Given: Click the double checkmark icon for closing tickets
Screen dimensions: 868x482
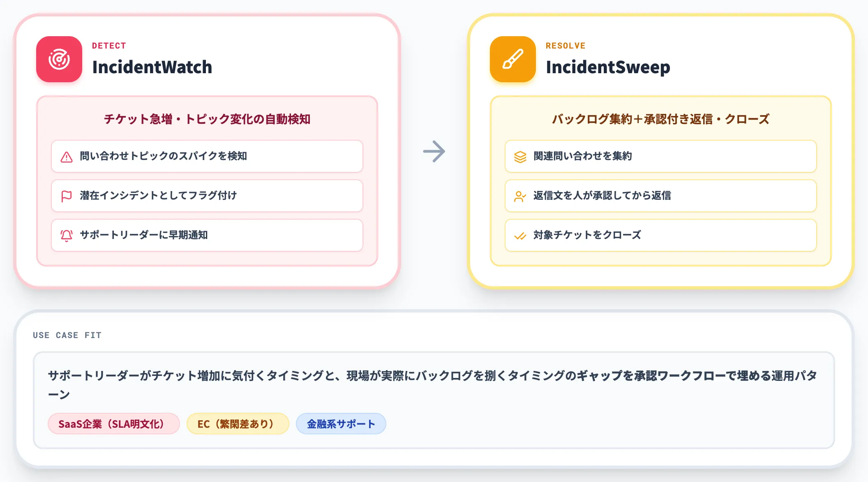Looking at the screenshot, I should (x=520, y=236).
